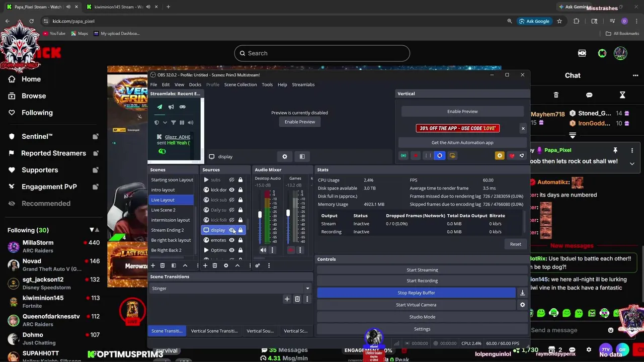Click the megaphone icon in Streamlabs dock

tap(171, 107)
